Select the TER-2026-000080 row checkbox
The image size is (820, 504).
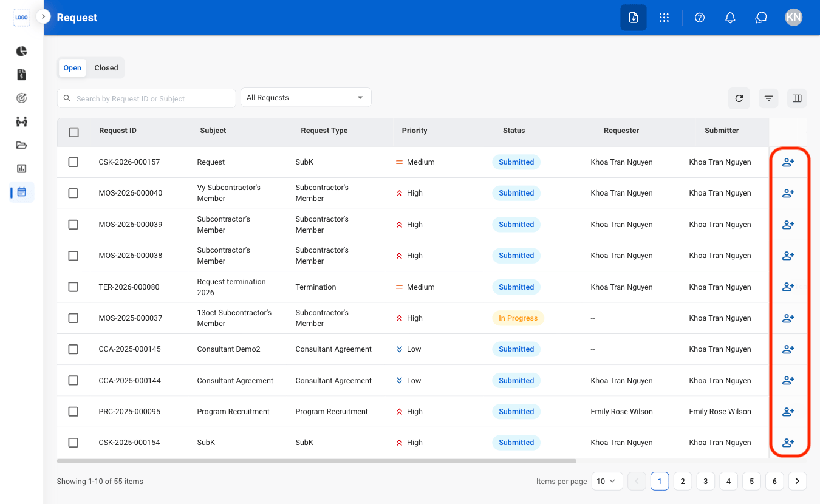click(73, 287)
